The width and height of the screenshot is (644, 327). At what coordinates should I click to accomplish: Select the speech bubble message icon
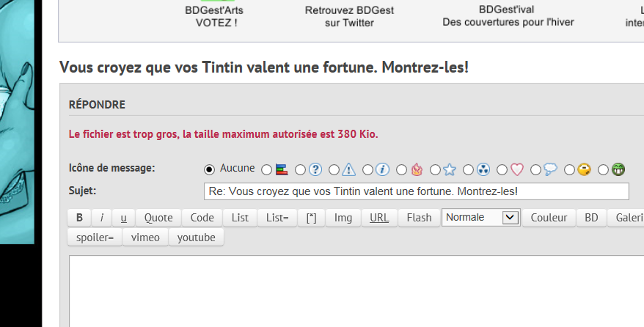tap(550, 170)
